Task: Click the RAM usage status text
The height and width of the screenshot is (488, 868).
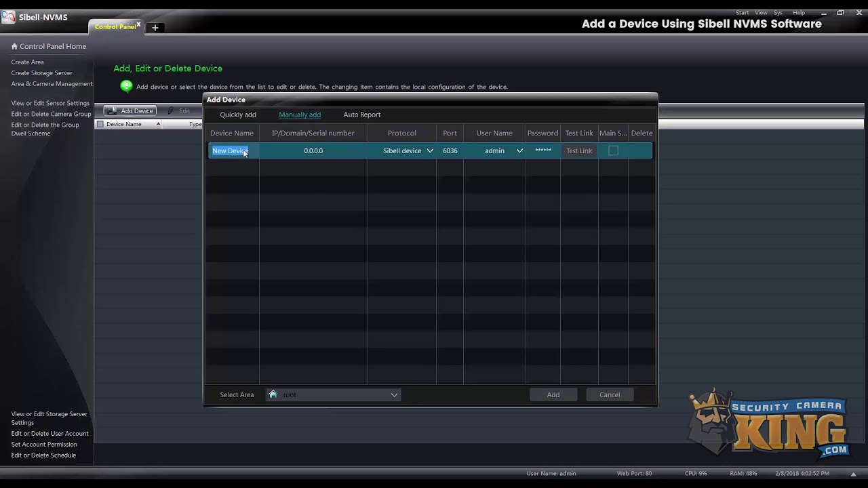Action: 743,473
